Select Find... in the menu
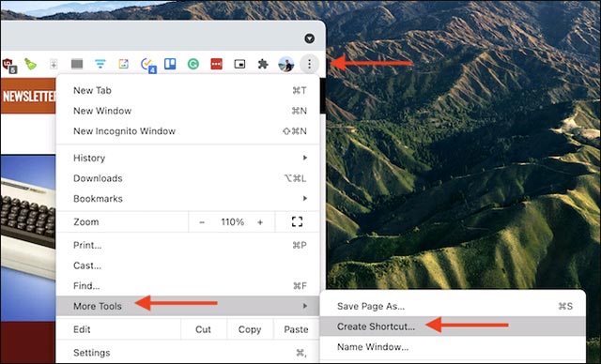The width and height of the screenshot is (601, 364). coord(188,286)
